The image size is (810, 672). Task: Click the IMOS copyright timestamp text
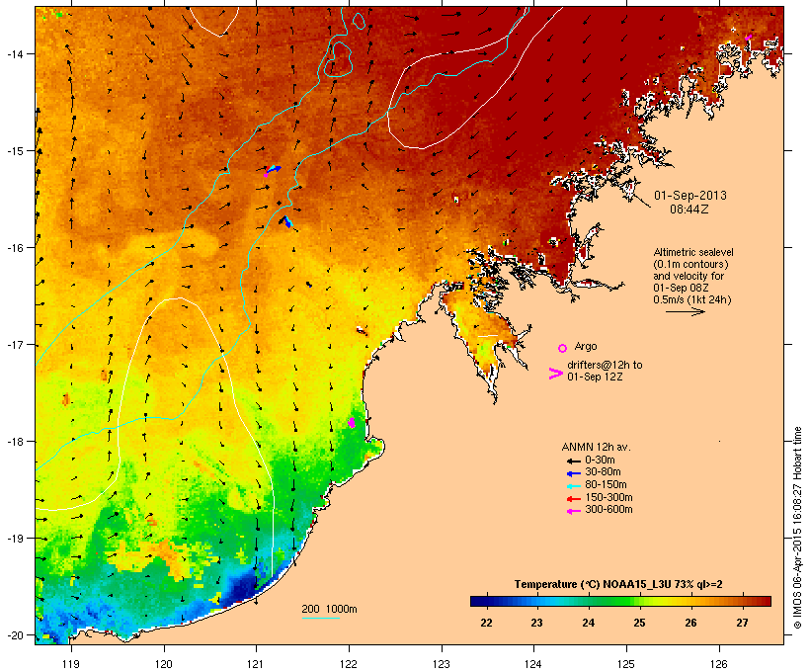coord(797,528)
